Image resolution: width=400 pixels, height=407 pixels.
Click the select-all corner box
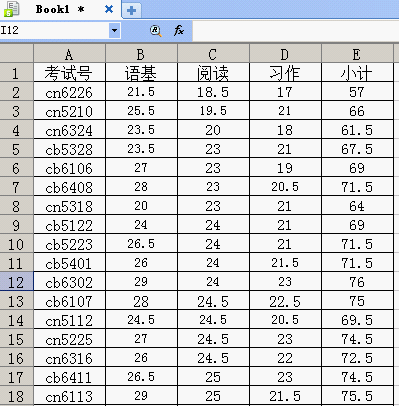(16, 53)
